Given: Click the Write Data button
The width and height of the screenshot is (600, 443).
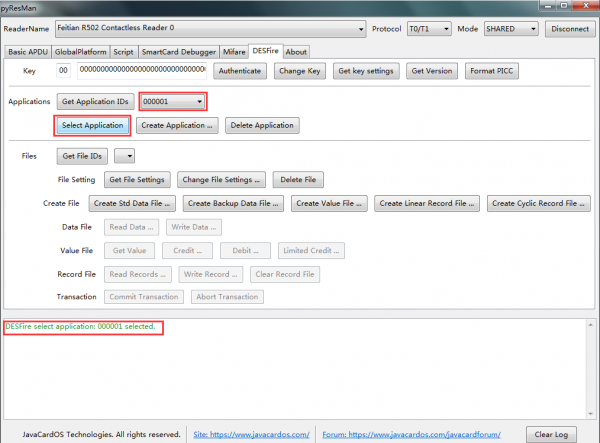Looking at the screenshot, I should (x=194, y=227).
